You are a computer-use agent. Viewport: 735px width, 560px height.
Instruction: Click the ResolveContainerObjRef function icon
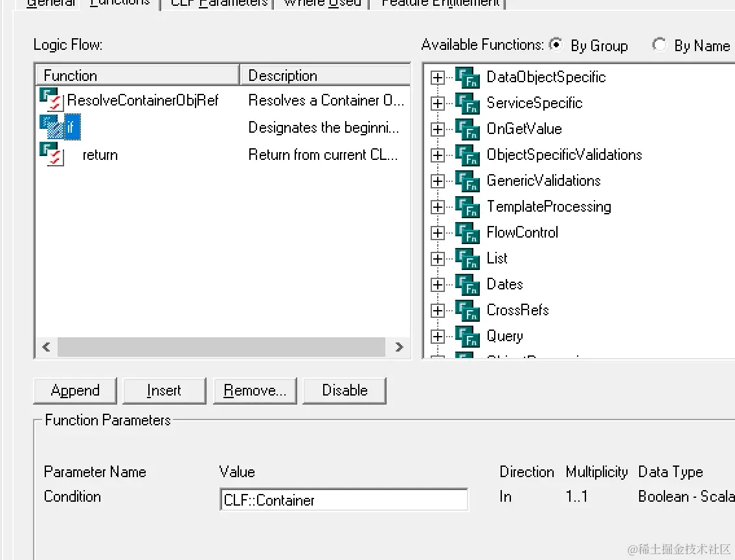pos(52,100)
